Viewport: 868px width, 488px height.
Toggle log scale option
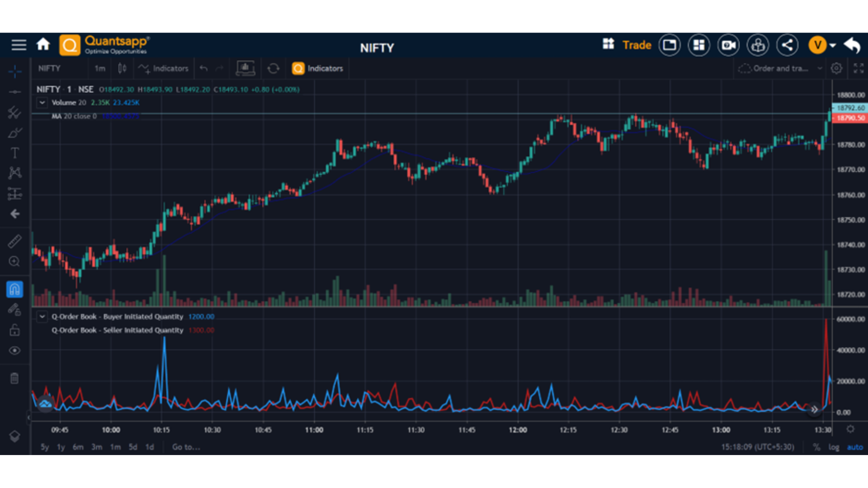pos(834,447)
